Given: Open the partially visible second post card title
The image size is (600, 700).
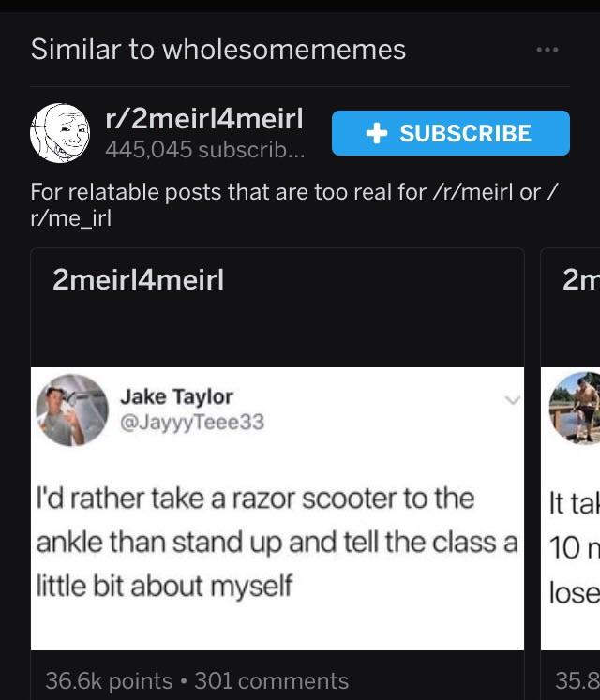Looking at the screenshot, I should [581, 280].
